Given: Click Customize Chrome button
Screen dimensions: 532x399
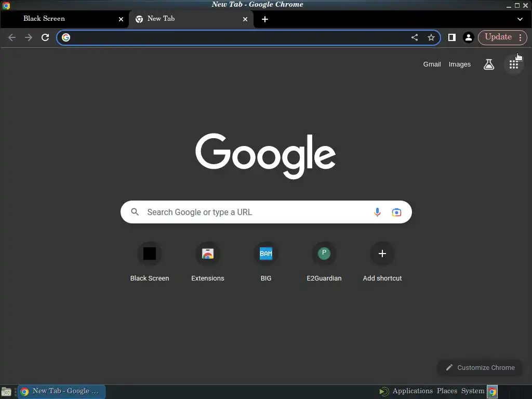Looking at the screenshot, I should tap(480, 367).
